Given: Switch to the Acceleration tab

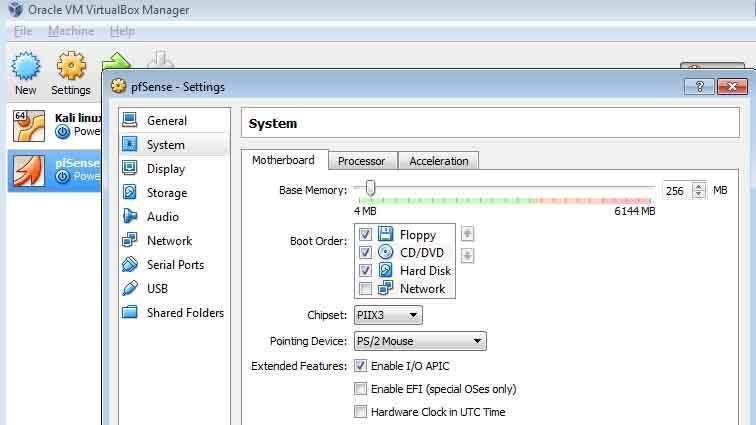Looking at the screenshot, I should (x=439, y=161).
